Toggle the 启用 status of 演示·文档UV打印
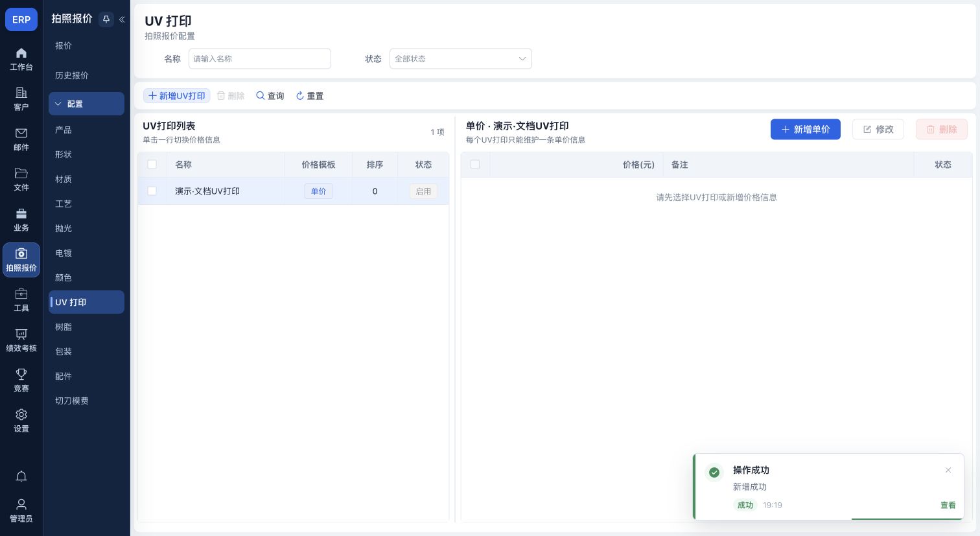Screen dimensions: 980x536 click(423, 191)
